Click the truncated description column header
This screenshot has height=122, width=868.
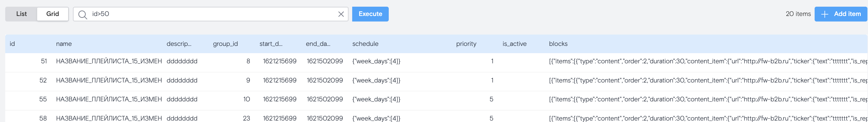click(x=179, y=44)
